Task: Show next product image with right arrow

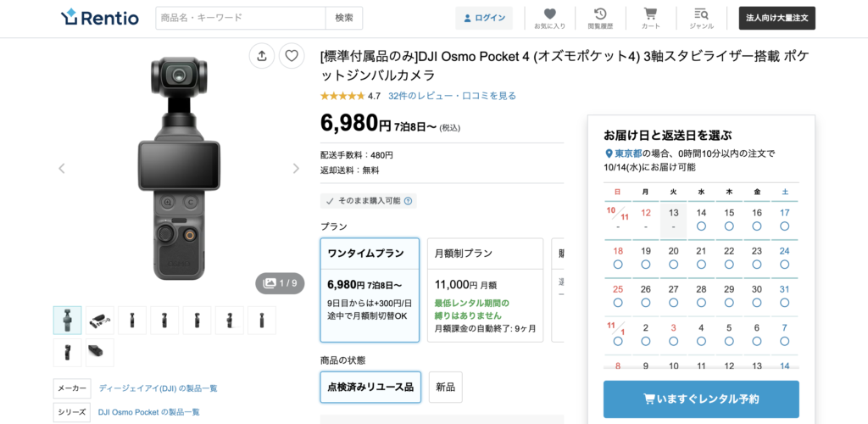Action: [296, 168]
